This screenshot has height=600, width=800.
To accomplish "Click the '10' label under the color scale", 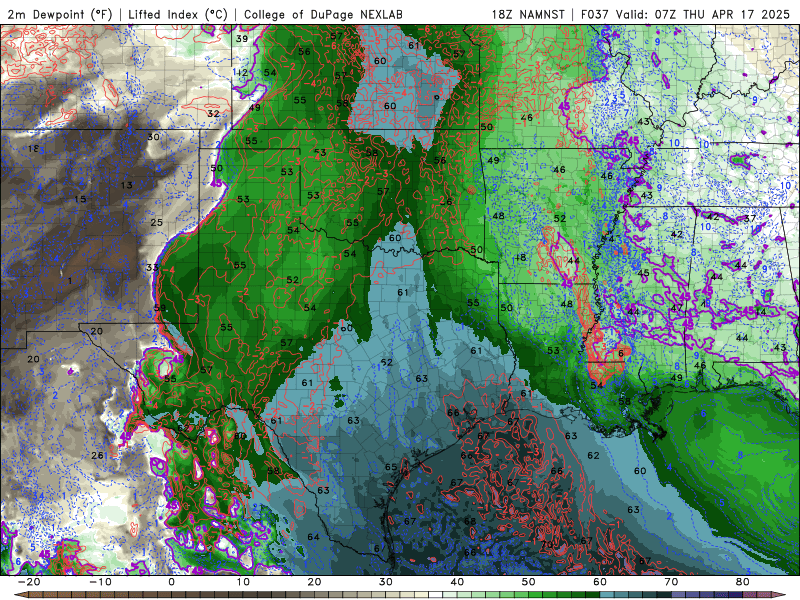I will click(243, 582).
